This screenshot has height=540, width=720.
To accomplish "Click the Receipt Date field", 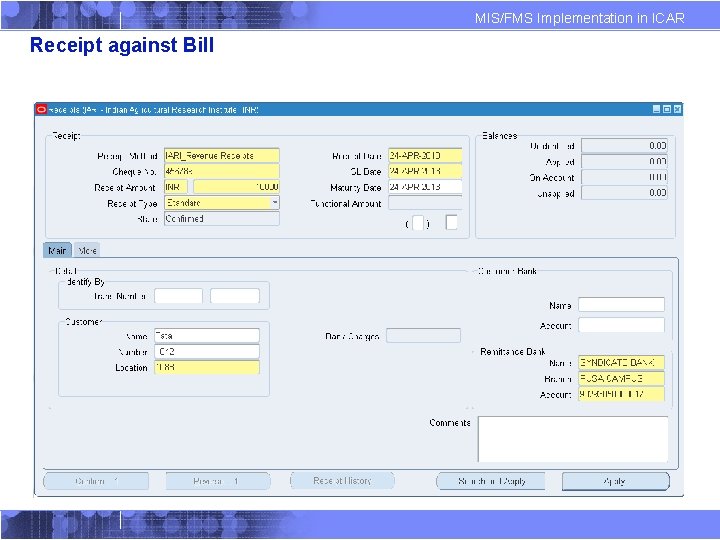I will pos(425,156).
